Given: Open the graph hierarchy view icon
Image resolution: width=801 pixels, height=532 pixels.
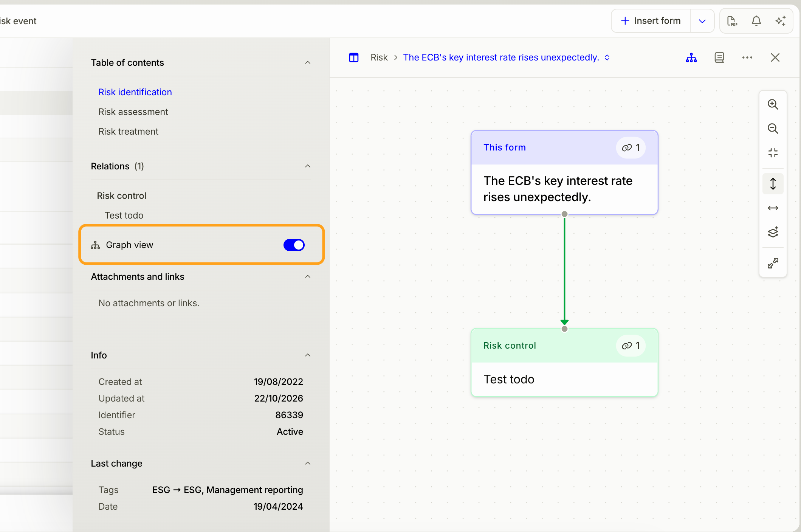Looking at the screenshot, I should click(691, 57).
